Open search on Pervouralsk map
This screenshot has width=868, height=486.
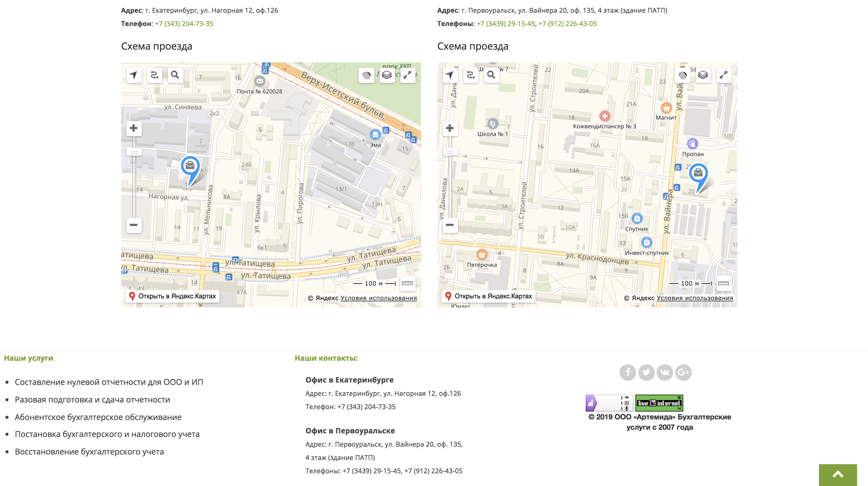coord(491,75)
